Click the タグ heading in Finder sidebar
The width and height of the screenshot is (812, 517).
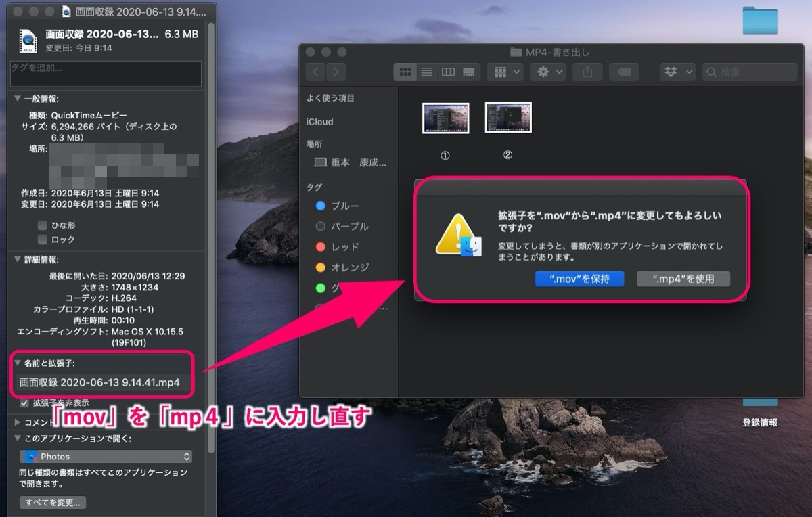click(x=314, y=187)
